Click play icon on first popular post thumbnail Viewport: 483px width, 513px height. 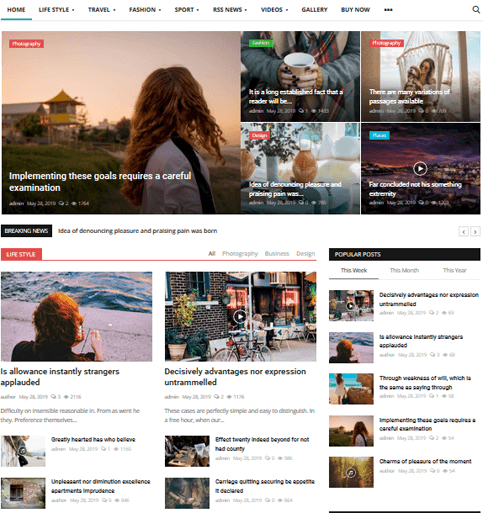350,305
